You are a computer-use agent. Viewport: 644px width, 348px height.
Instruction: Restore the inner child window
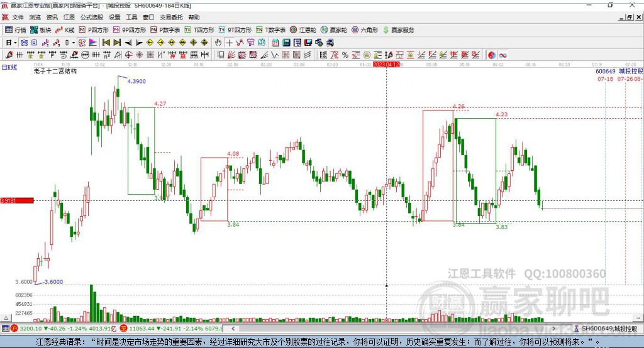click(630, 17)
